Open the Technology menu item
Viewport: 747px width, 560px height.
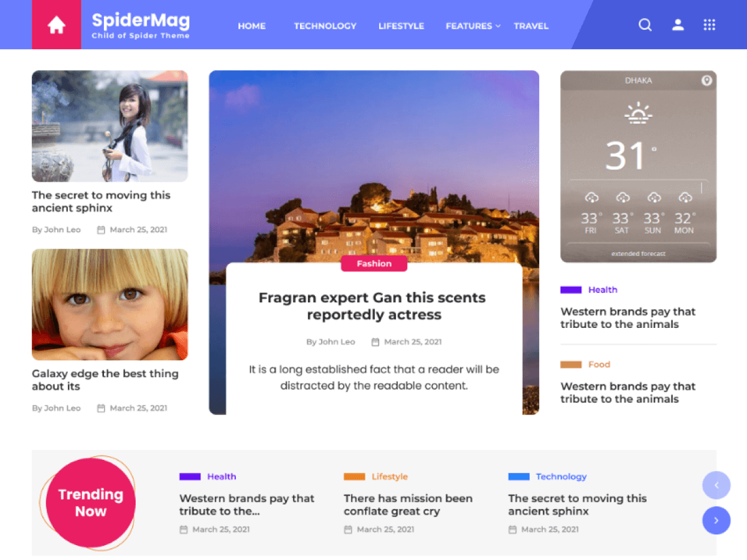[325, 26]
